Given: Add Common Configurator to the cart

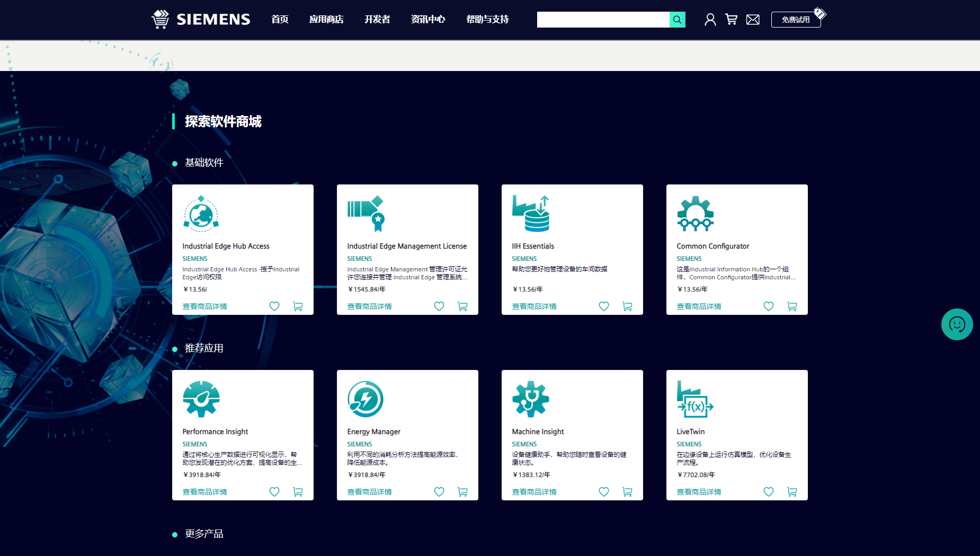Looking at the screenshot, I should click(792, 306).
